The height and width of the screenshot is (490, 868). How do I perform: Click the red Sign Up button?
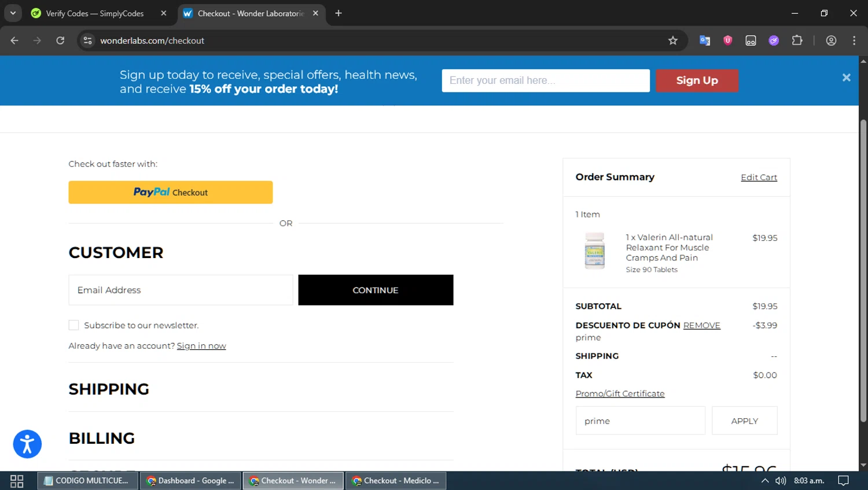[x=697, y=80]
